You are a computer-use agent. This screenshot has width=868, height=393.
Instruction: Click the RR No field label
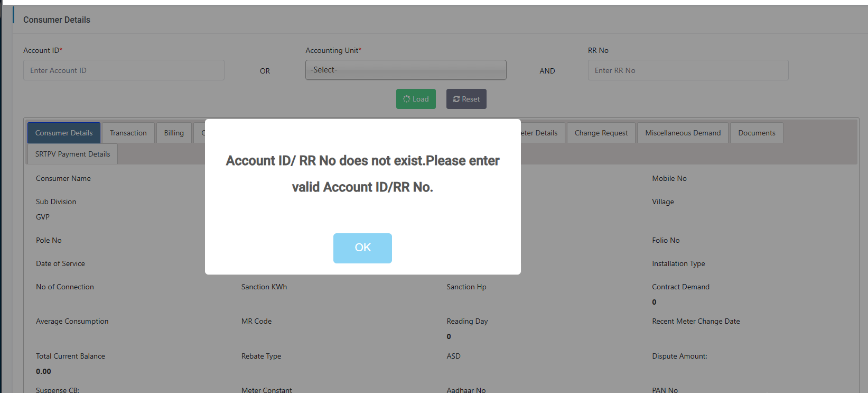[x=598, y=50]
